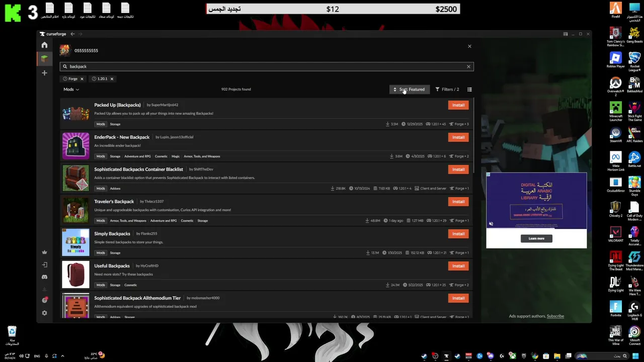Open VALORANT desktop shortcut
The width and height of the screenshot is (644, 362).
click(616, 234)
